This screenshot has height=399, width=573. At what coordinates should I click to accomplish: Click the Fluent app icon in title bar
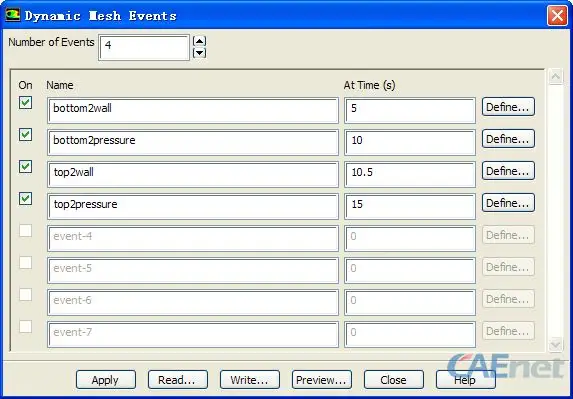[x=12, y=15]
